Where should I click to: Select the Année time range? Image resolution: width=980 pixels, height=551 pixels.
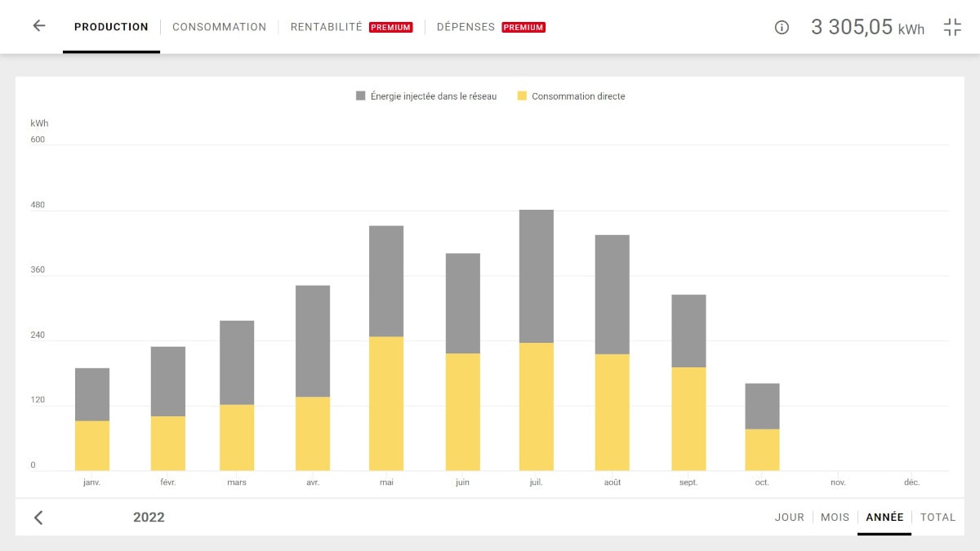pyautogui.click(x=884, y=517)
